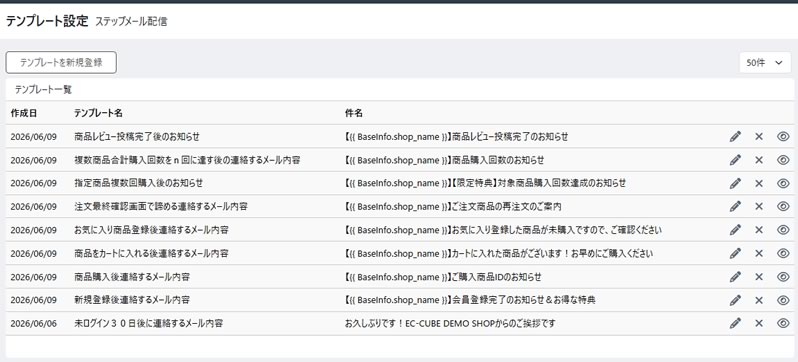Viewport: 798px width, 362px height.
Task: Click the テンプレート名 column header
Action: click(98, 113)
